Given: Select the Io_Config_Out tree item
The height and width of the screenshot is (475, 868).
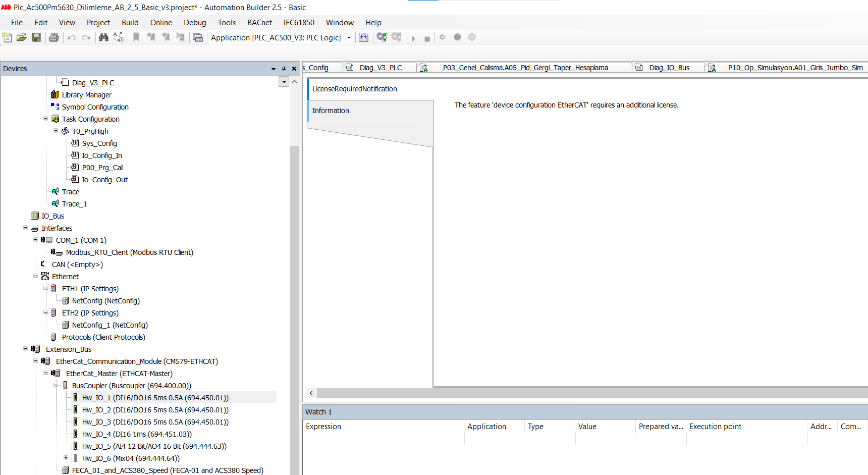Looking at the screenshot, I should 105,180.
